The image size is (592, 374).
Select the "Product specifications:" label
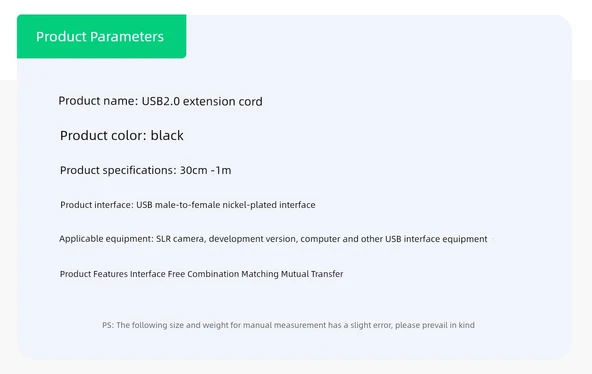(x=118, y=170)
